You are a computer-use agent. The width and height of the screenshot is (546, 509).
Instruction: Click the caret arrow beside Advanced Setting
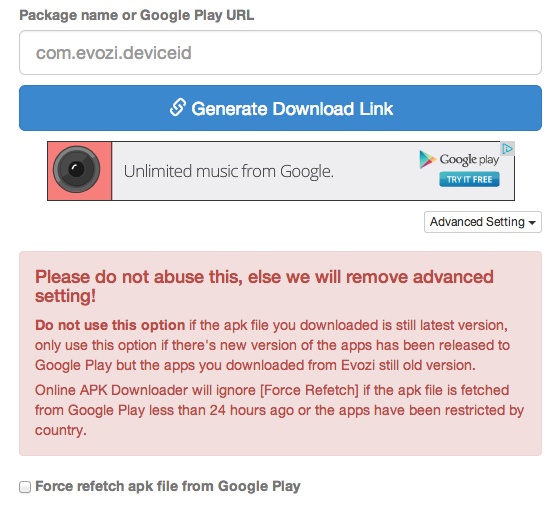(532, 222)
